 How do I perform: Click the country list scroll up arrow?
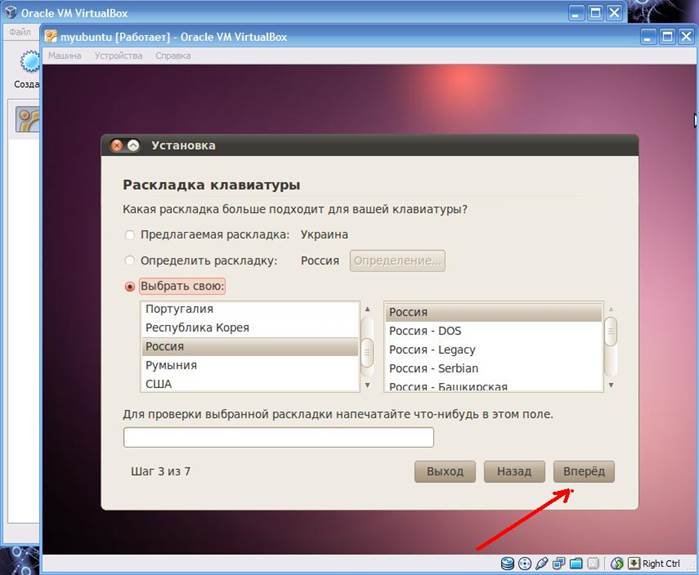point(368,309)
